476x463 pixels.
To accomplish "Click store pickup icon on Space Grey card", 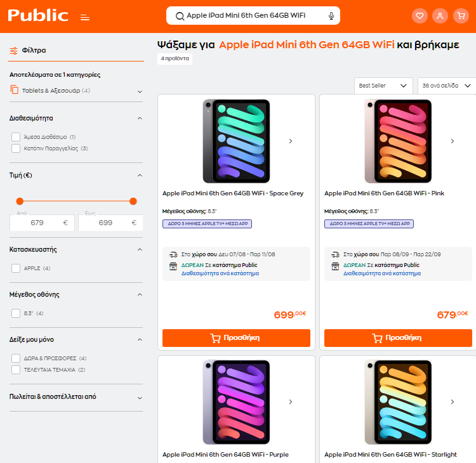I will pos(173,266).
